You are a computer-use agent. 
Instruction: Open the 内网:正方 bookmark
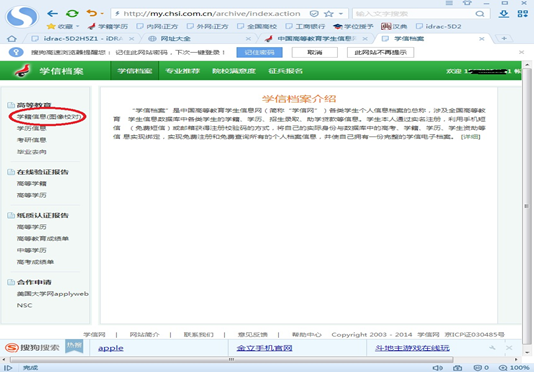[157, 26]
